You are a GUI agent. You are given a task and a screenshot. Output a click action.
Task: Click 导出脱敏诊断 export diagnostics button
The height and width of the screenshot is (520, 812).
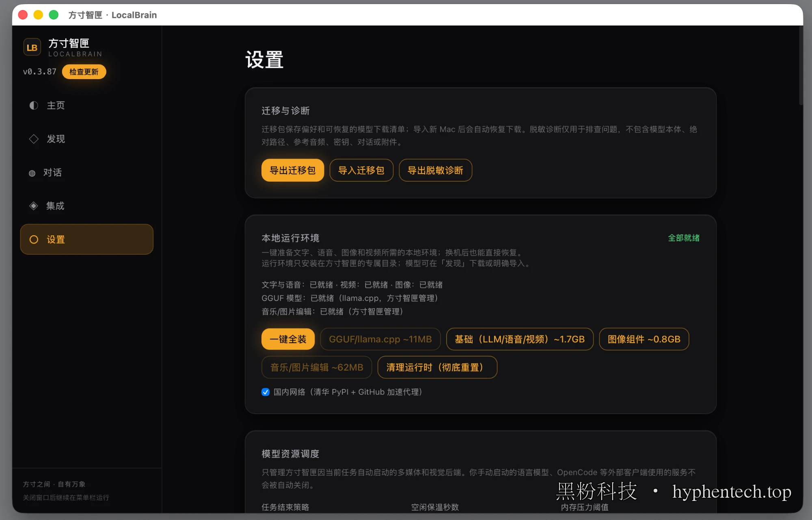[x=435, y=170]
